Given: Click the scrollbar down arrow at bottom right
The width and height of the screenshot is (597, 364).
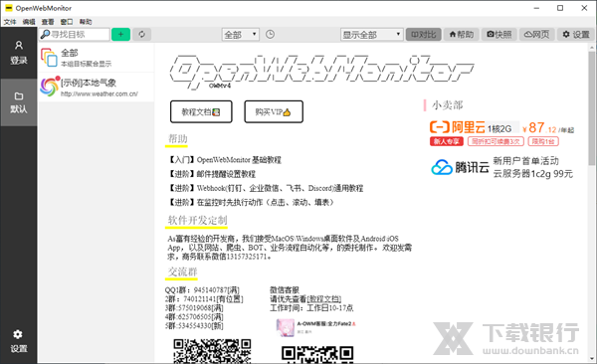Looking at the screenshot, I should (x=591, y=359).
